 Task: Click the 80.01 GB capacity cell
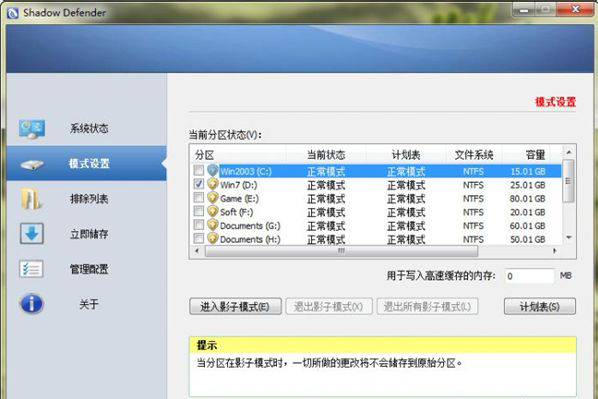pos(528,199)
